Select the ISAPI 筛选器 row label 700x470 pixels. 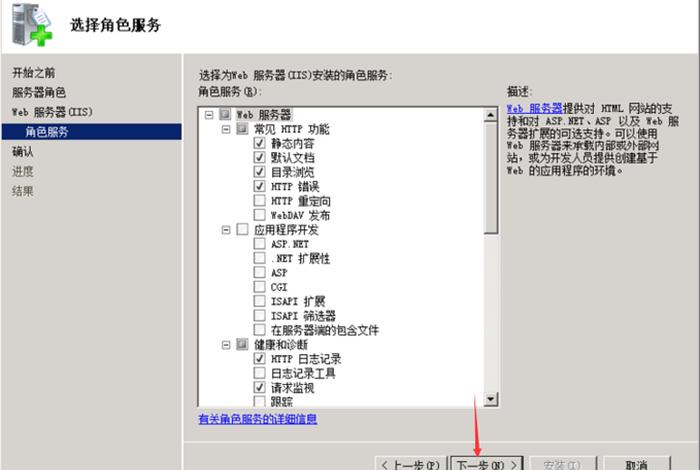click(304, 316)
